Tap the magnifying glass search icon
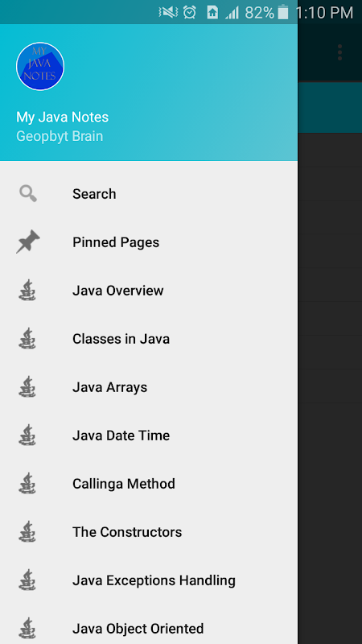Image resolution: width=362 pixels, height=644 pixels. click(28, 193)
